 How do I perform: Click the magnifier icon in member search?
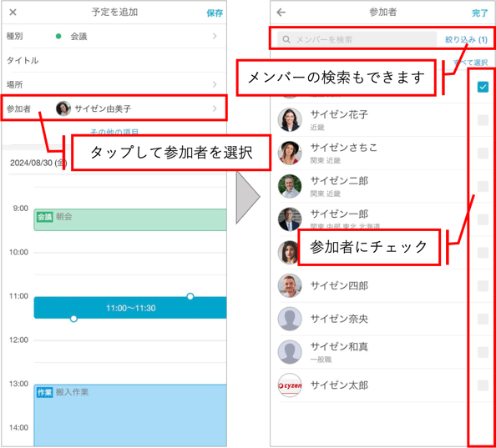point(286,39)
